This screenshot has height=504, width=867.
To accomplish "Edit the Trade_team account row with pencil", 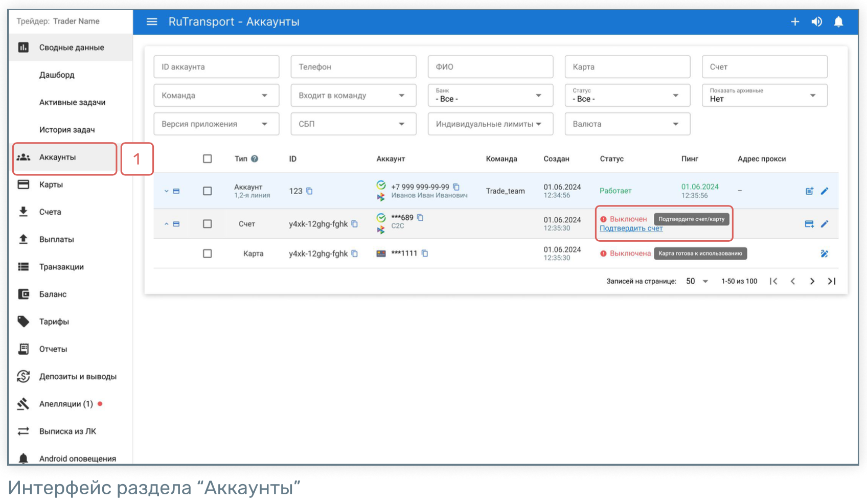I will coord(825,191).
